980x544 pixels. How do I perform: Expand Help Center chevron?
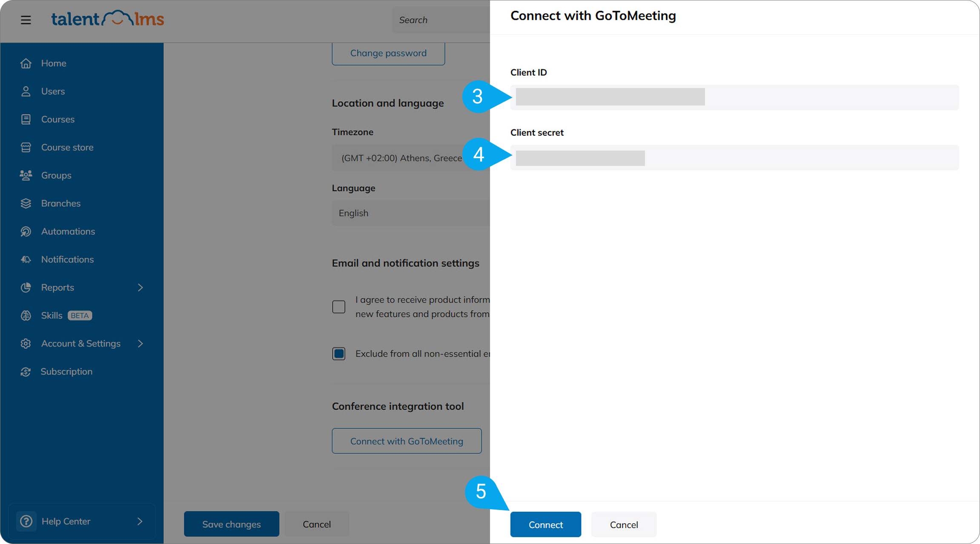pyautogui.click(x=140, y=521)
